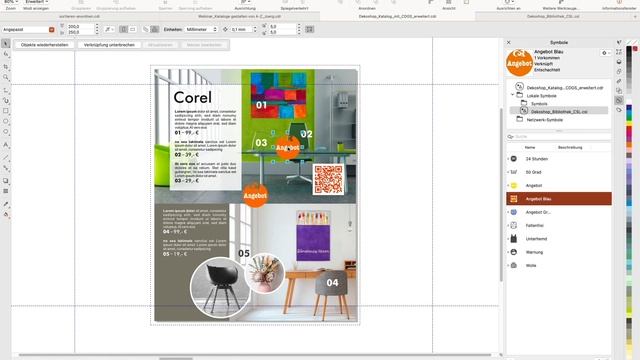Image resolution: width=640 pixels, height=360 pixels.
Task: Select the Artistic Media tool
Action: [6, 100]
